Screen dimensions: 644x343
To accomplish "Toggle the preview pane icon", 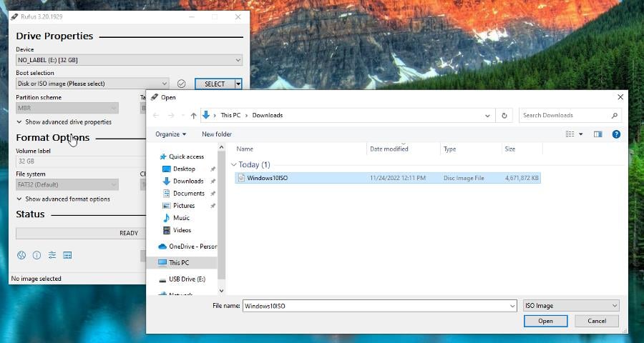I will click(597, 134).
